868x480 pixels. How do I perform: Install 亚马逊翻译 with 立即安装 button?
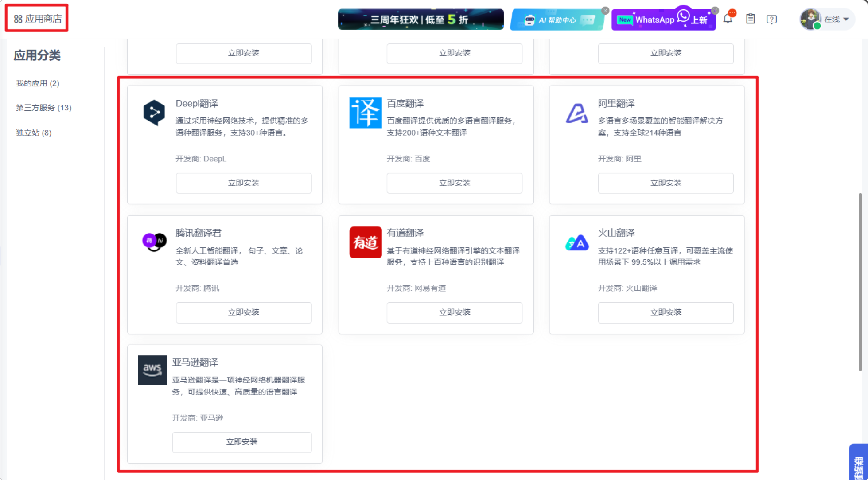coord(241,441)
